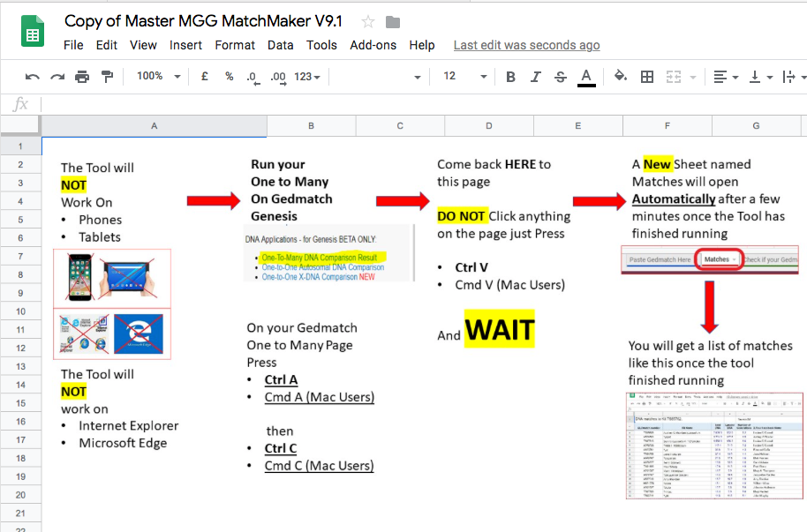Open the File menu
The image size is (807, 532).
[x=73, y=45]
